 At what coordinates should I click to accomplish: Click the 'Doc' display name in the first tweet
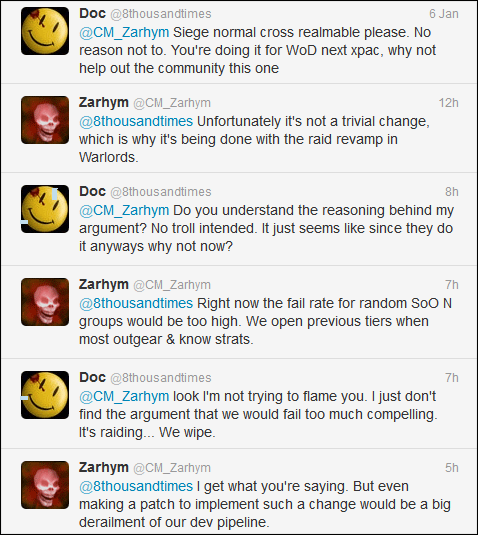point(92,14)
